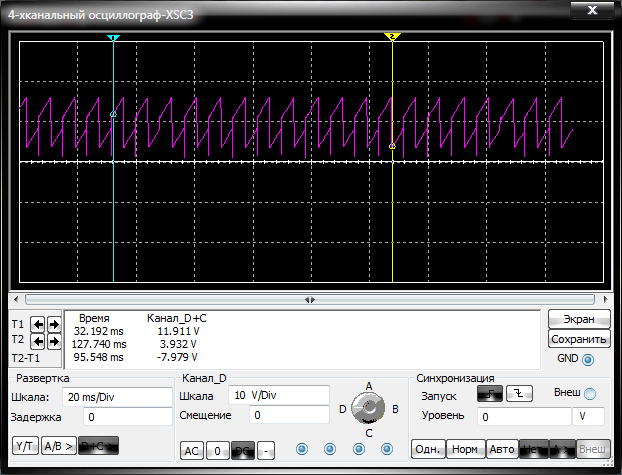Select the rising-edge trigger icon

(x=490, y=394)
